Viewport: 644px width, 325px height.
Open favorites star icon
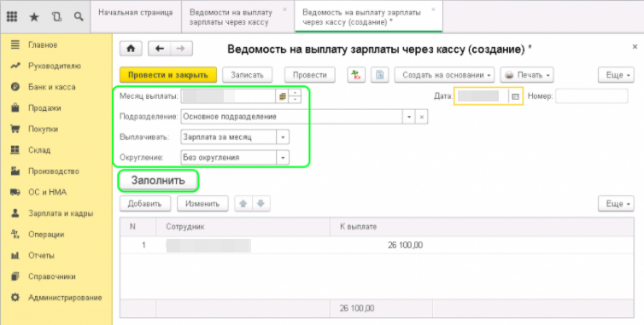pyautogui.click(x=34, y=17)
